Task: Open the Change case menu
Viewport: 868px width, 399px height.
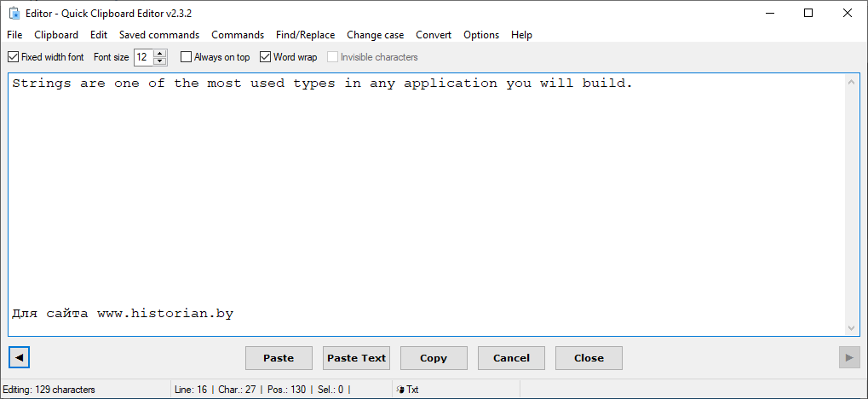Action: [x=375, y=35]
